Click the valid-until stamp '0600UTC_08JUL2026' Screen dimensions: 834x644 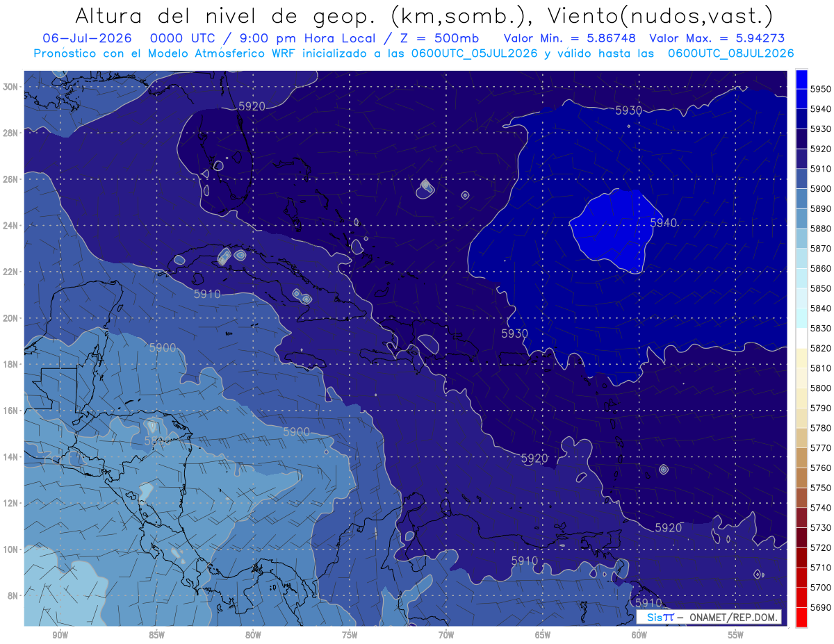(x=730, y=53)
